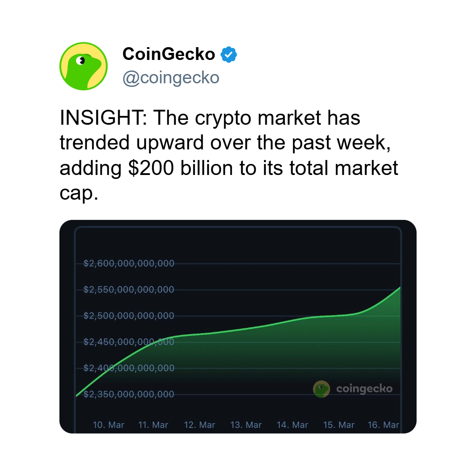Select the 15. Mar date label
This screenshot has height=476, width=476.
coord(339,425)
